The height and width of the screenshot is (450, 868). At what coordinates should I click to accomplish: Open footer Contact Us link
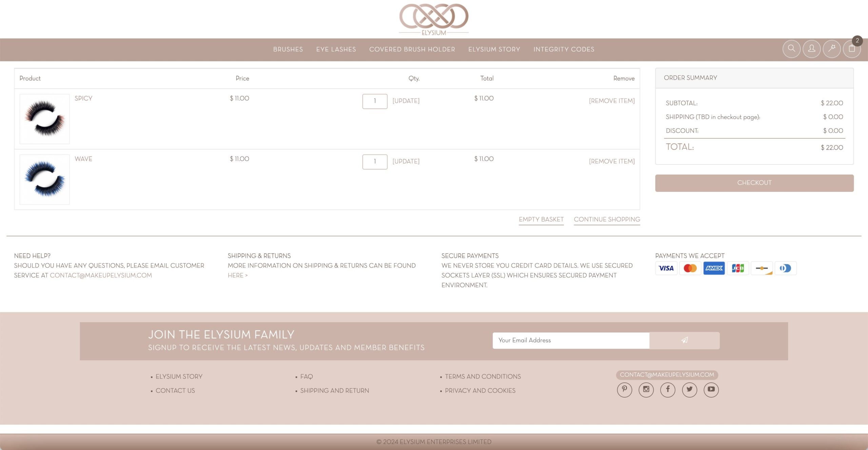pyautogui.click(x=175, y=391)
